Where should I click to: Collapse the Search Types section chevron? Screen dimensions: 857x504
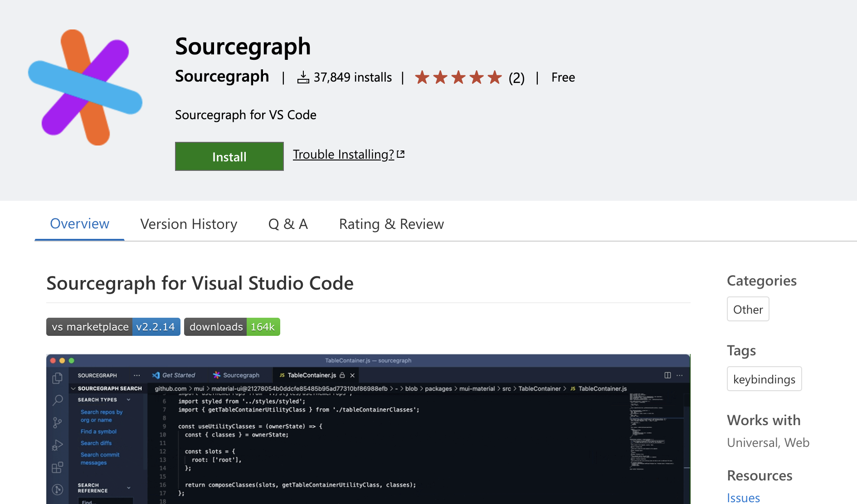click(x=129, y=400)
